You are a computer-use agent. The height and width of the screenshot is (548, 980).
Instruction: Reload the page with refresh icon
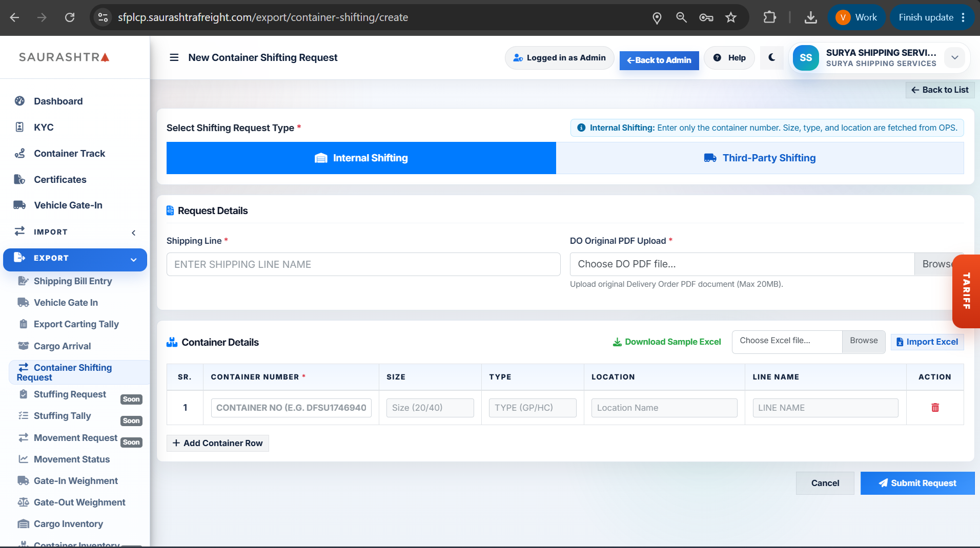click(x=70, y=17)
